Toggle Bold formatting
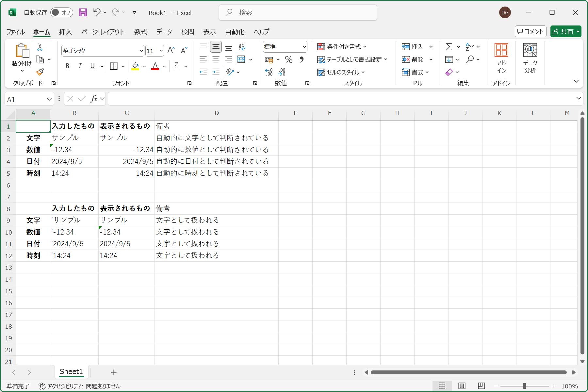This screenshot has height=392, width=588. [x=67, y=66]
